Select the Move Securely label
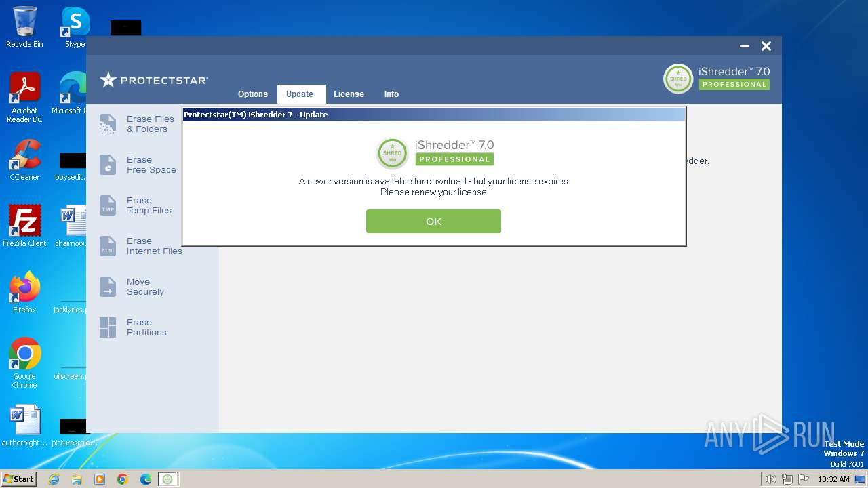Viewport: 868px width, 488px height. (145, 287)
